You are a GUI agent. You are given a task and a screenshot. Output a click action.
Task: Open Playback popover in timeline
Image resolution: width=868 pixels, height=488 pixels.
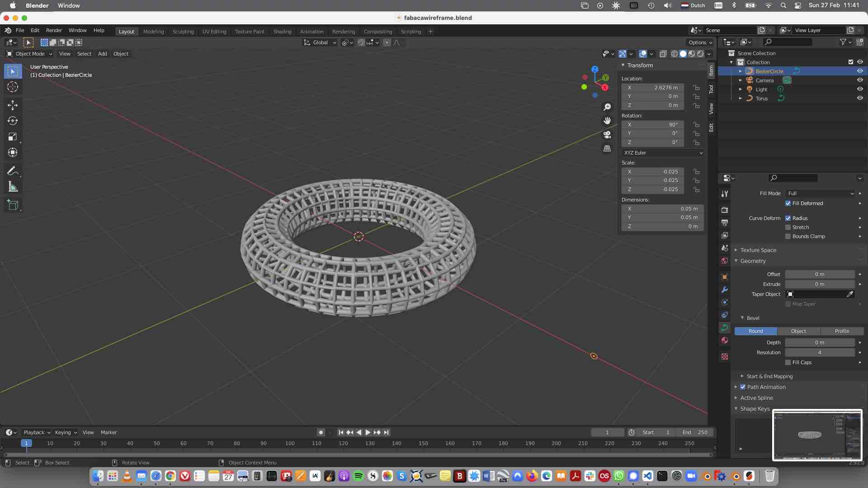click(36, 432)
